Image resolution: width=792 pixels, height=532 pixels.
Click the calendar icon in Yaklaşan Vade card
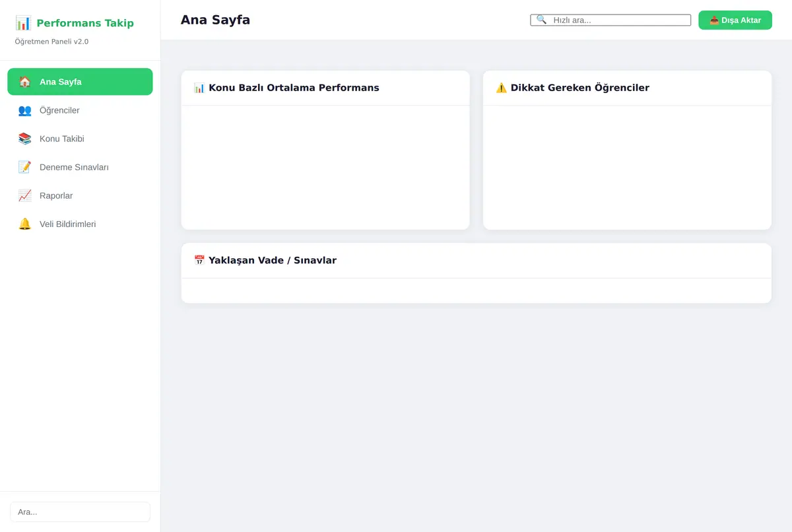click(x=199, y=260)
